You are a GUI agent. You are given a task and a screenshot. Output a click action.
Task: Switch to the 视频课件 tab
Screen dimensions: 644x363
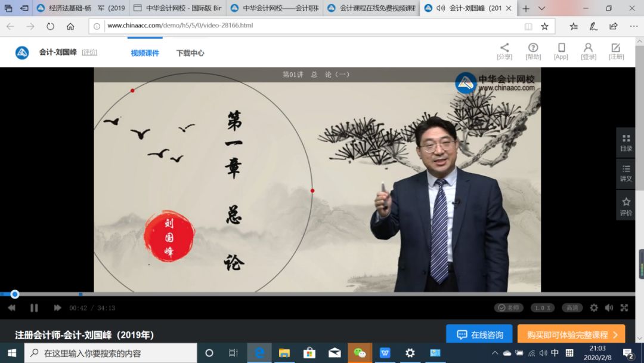(x=145, y=53)
